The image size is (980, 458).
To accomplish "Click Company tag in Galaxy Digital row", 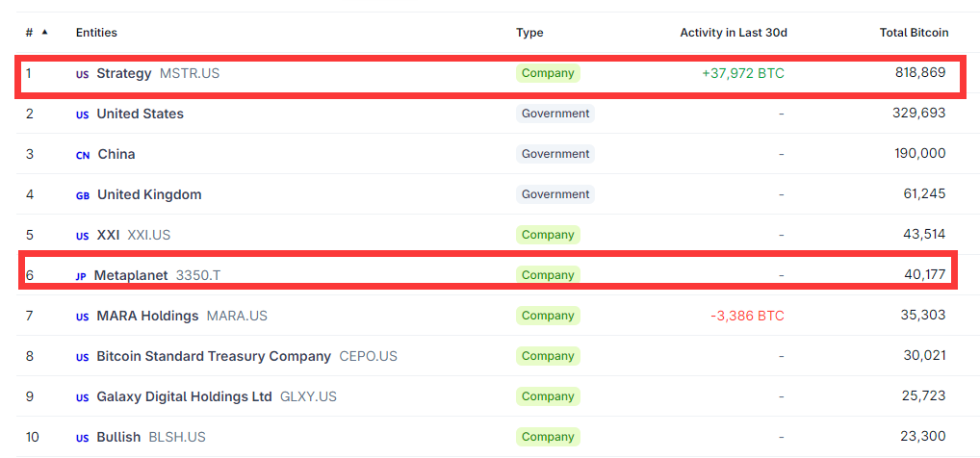I will coord(548,396).
